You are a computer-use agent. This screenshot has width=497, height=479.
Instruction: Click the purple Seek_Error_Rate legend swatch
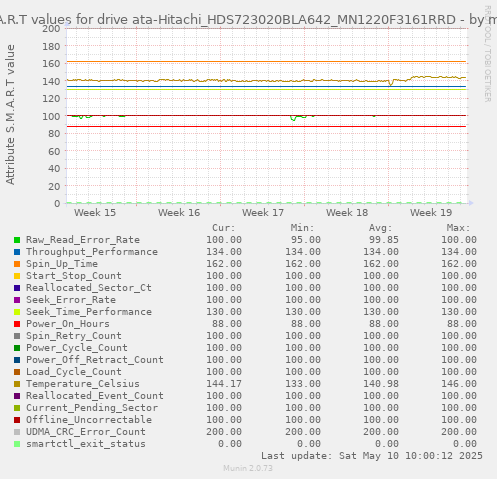[17, 300]
